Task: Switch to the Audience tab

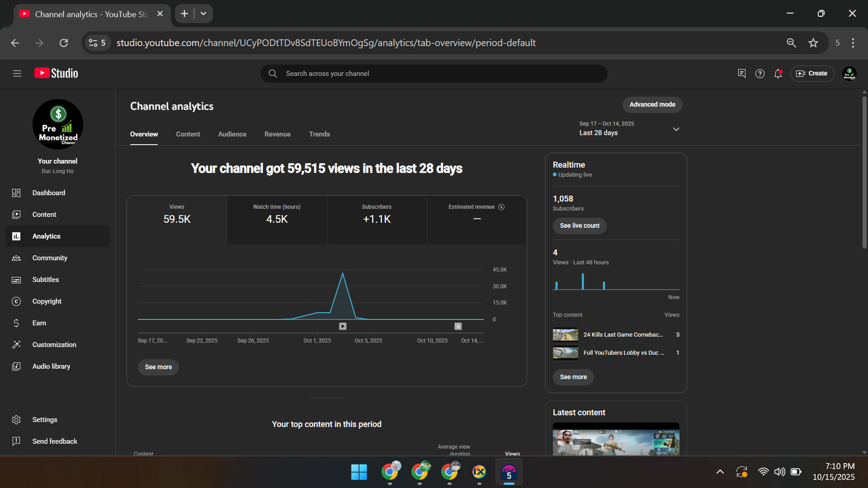Action: [232, 134]
